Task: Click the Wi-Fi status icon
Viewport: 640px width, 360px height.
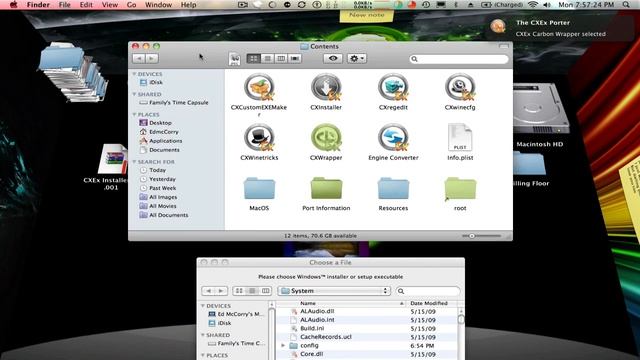Action: point(533,5)
